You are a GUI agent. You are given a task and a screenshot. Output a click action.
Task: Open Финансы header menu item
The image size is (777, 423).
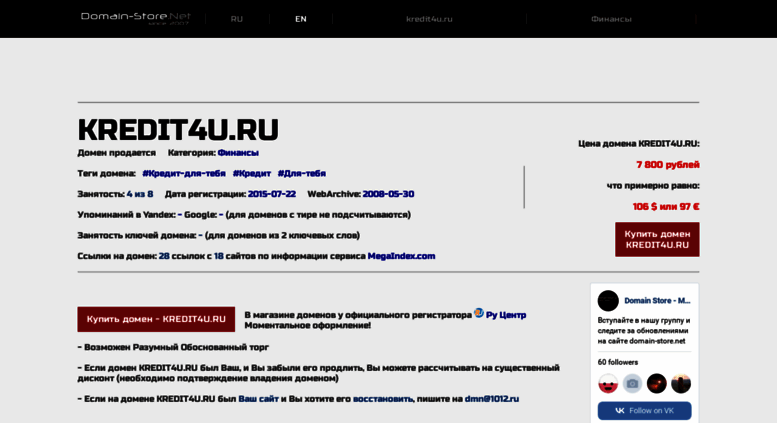611,19
